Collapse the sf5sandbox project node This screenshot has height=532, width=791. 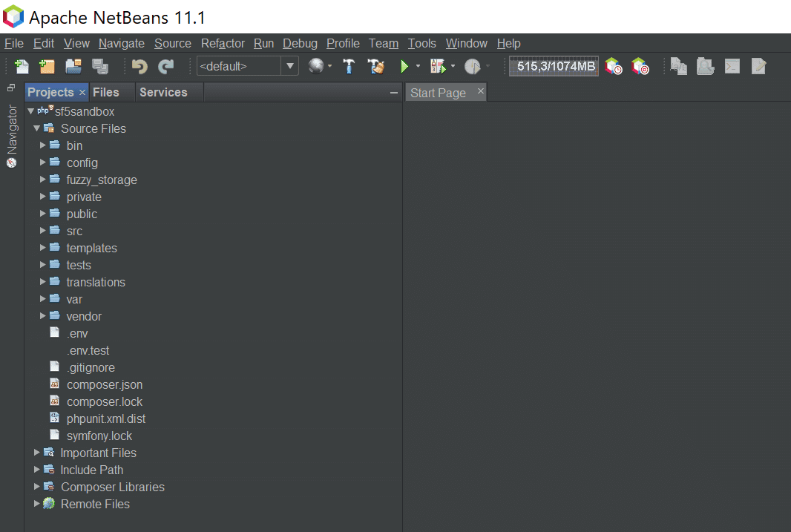point(30,111)
